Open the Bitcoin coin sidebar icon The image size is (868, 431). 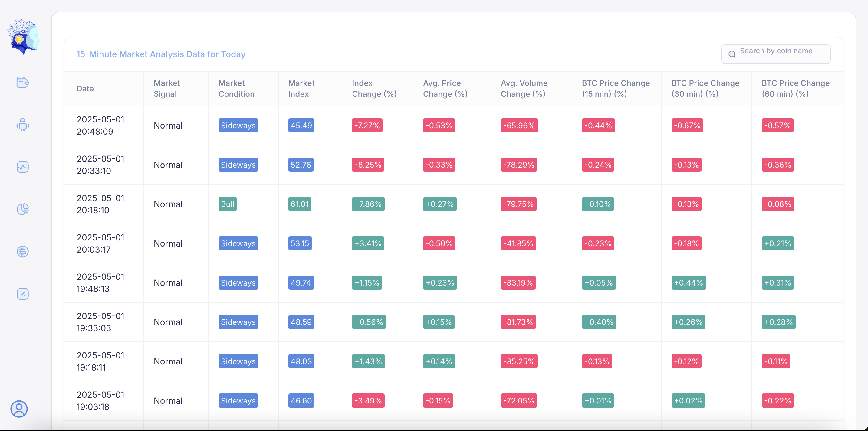(23, 252)
